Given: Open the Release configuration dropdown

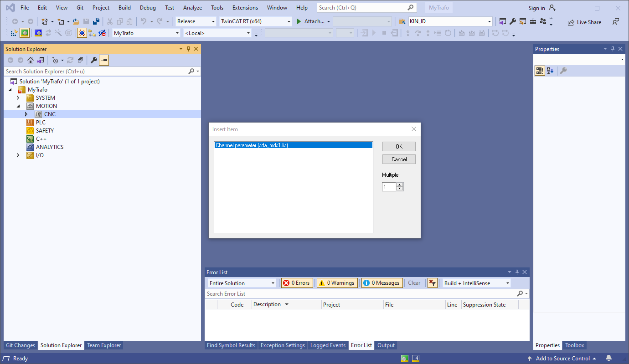Looking at the screenshot, I should [x=211, y=21].
